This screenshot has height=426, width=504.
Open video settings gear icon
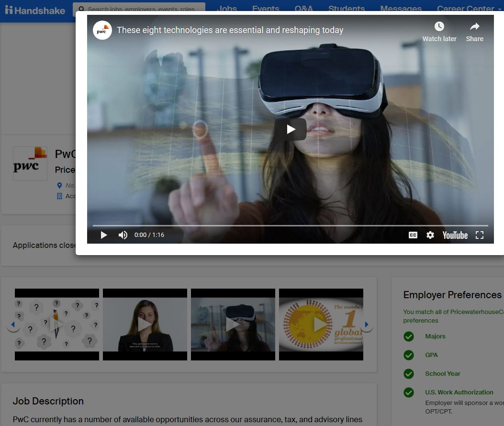(x=430, y=235)
